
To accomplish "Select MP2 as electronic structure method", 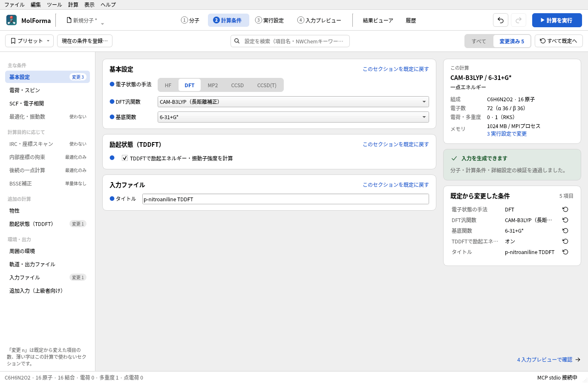I will pos(213,85).
